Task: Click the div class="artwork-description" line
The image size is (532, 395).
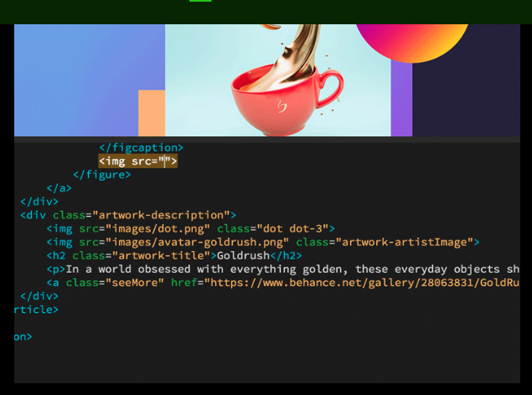Action: click(128, 215)
